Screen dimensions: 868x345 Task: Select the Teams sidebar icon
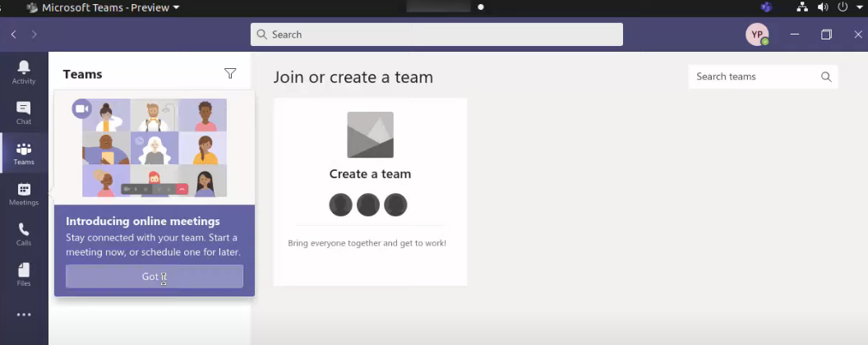[24, 153]
